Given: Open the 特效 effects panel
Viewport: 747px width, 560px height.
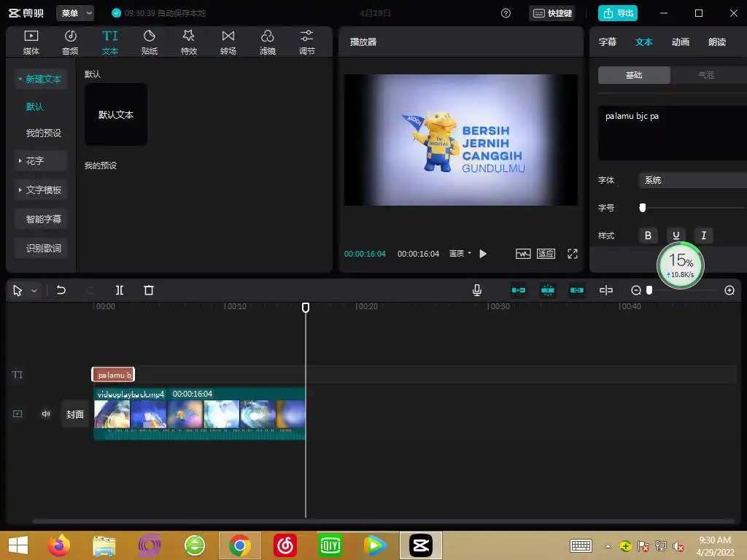Looking at the screenshot, I should point(189,42).
